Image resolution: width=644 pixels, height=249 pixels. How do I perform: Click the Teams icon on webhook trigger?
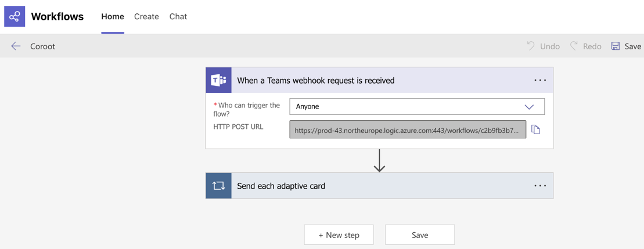point(218,81)
